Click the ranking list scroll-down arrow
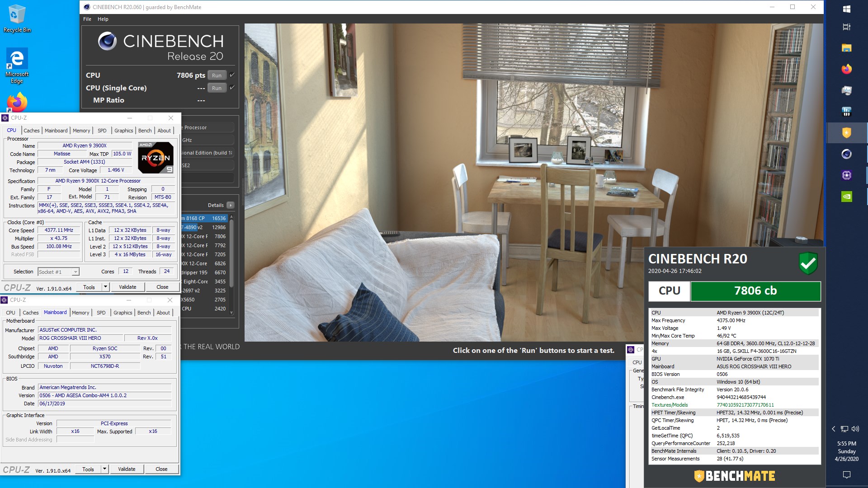The width and height of the screenshot is (868, 488). tap(231, 313)
